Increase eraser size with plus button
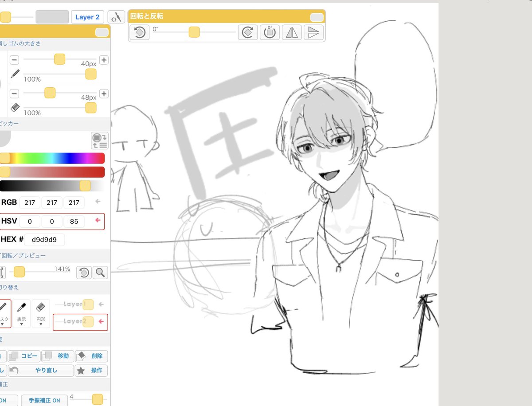 tap(104, 94)
